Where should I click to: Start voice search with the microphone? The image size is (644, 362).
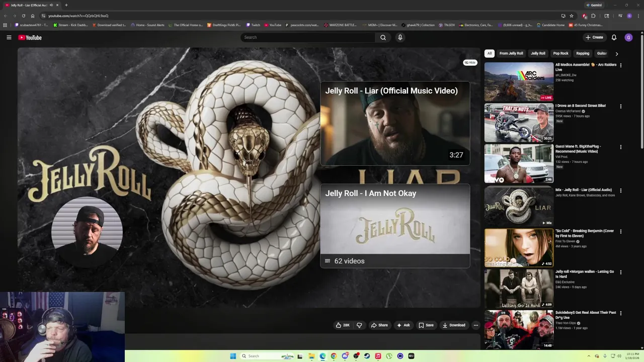pos(400,37)
